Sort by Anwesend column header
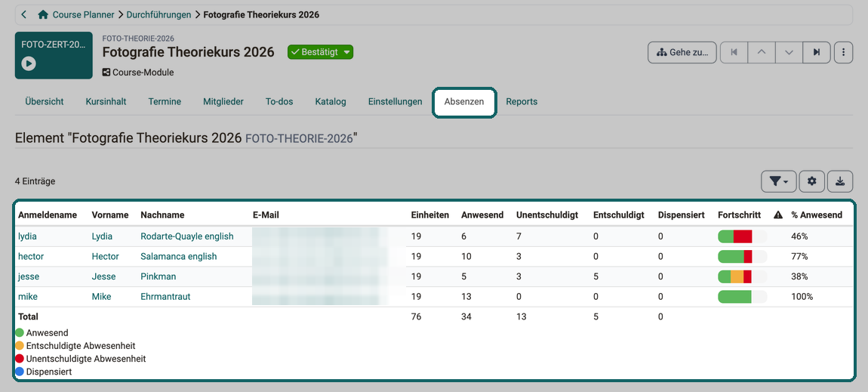Image resolution: width=868 pixels, height=392 pixels. pos(482,215)
